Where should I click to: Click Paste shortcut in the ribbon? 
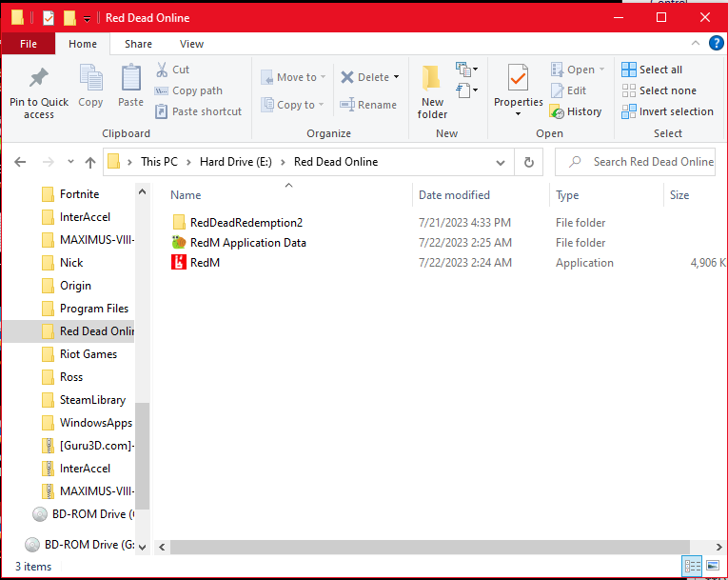coord(198,111)
